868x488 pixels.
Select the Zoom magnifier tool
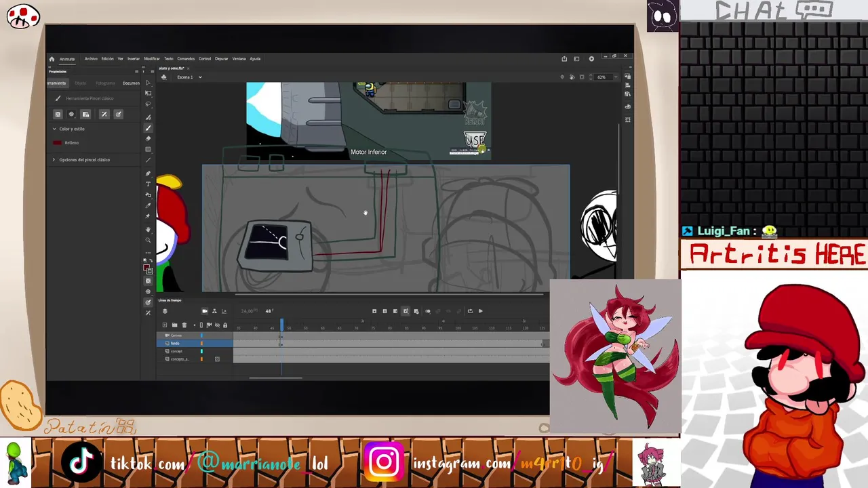coord(148,240)
